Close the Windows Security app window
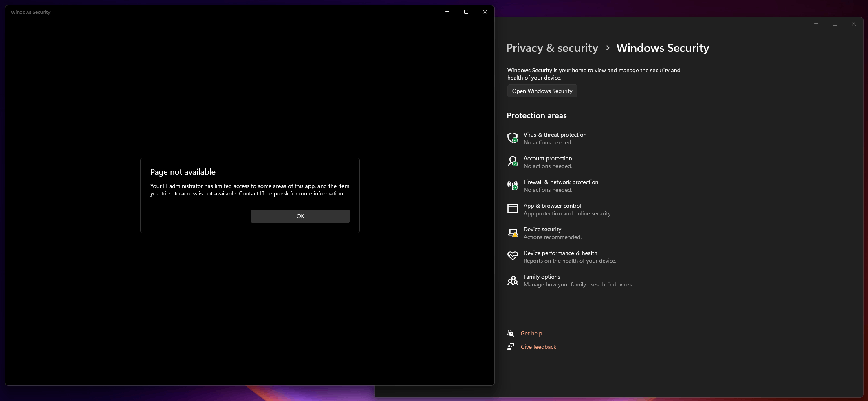The height and width of the screenshot is (401, 868). click(x=485, y=12)
